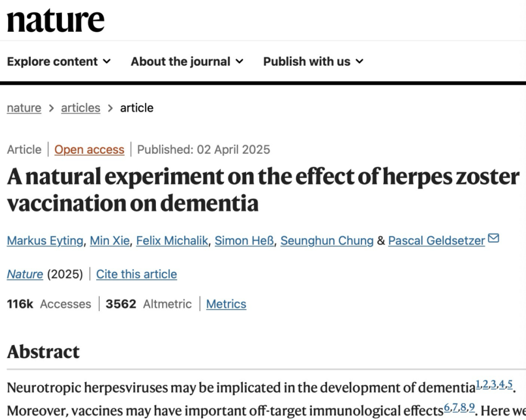Go to the articles breadcrumb
Screen dimensions: 526x420
80,108
